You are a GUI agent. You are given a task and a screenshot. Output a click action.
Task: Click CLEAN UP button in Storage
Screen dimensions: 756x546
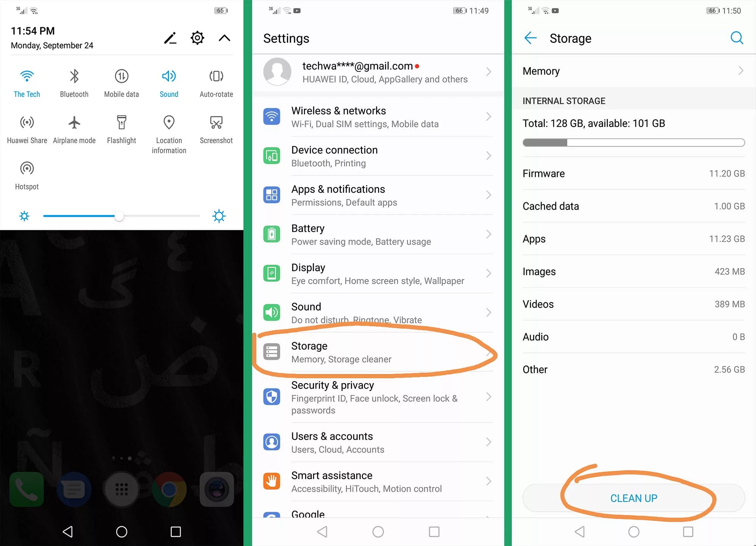(634, 498)
